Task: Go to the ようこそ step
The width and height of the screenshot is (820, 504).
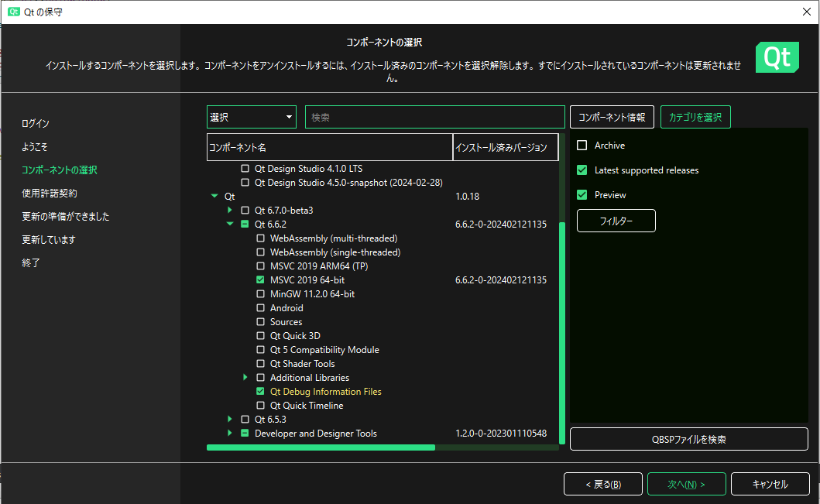Action: pos(35,147)
